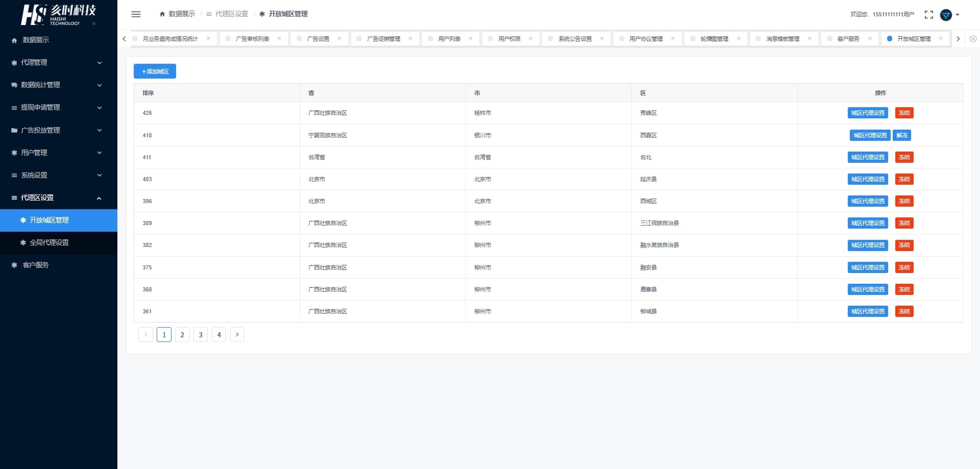Click the previous page arrow in pagination
Viewport: 980px width, 469px height.
(x=145, y=335)
